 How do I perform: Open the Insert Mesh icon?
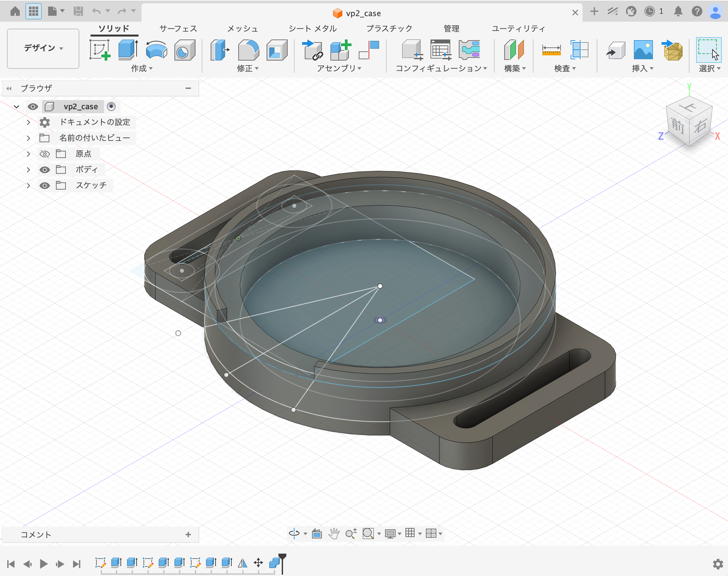673,50
